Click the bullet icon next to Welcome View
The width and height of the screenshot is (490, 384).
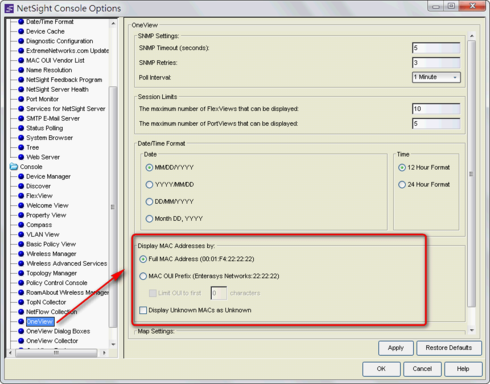pyautogui.click(x=21, y=205)
